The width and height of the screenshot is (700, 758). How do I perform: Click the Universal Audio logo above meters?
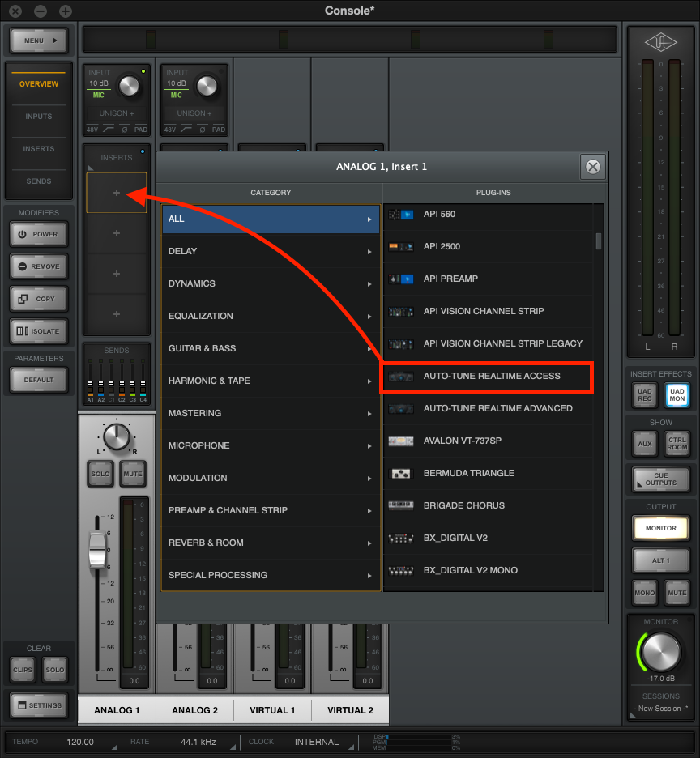[x=661, y=43]
